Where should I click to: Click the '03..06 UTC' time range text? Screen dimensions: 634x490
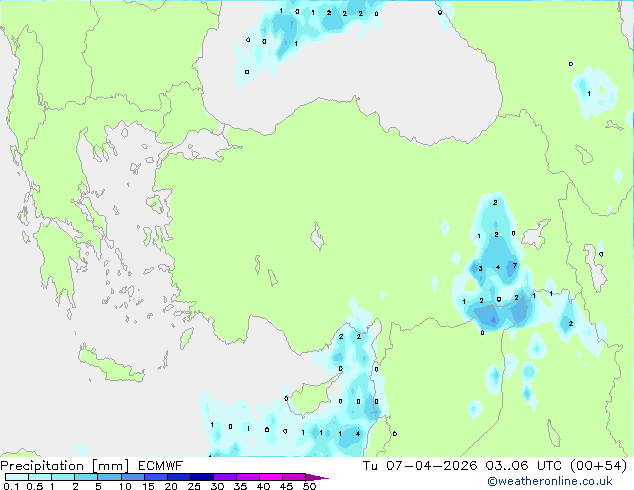pos(524,466)
